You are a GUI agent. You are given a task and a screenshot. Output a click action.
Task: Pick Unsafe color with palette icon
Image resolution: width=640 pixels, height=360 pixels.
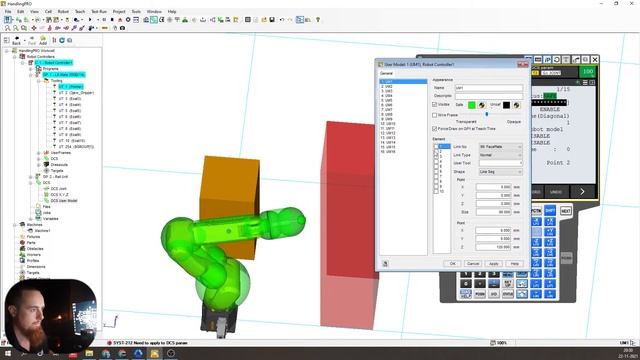516,105
